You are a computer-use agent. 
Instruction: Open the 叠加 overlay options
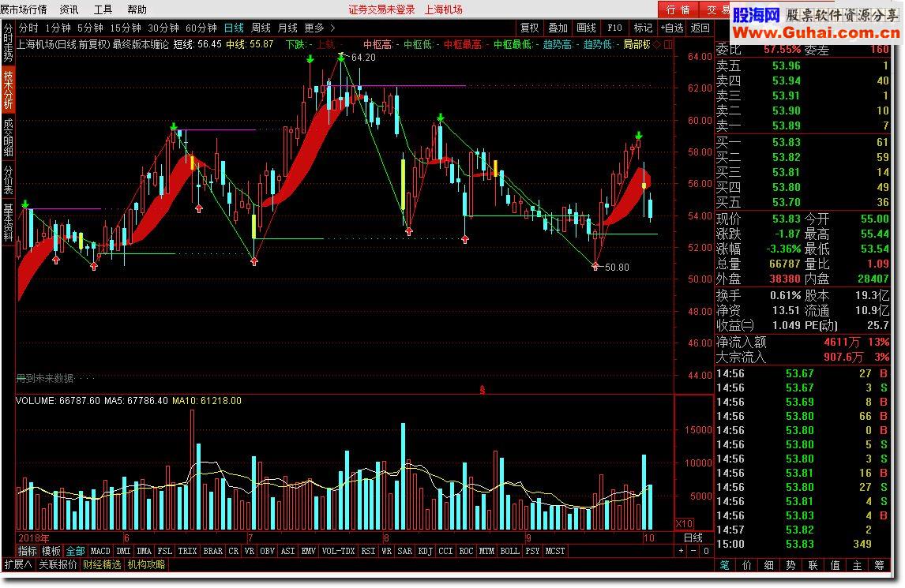(x=558, y=28)
